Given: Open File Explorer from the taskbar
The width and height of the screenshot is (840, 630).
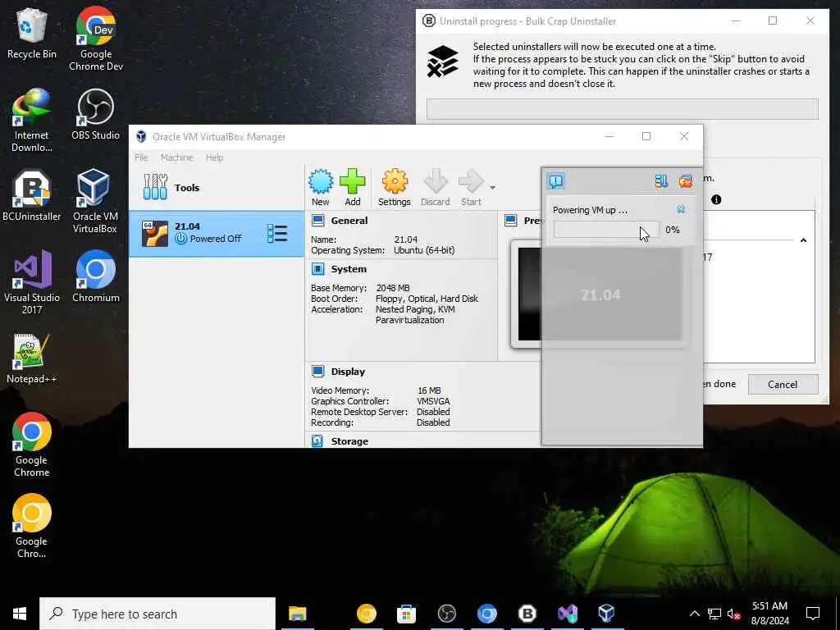Looking at the screenshot, I should point(297,614).
